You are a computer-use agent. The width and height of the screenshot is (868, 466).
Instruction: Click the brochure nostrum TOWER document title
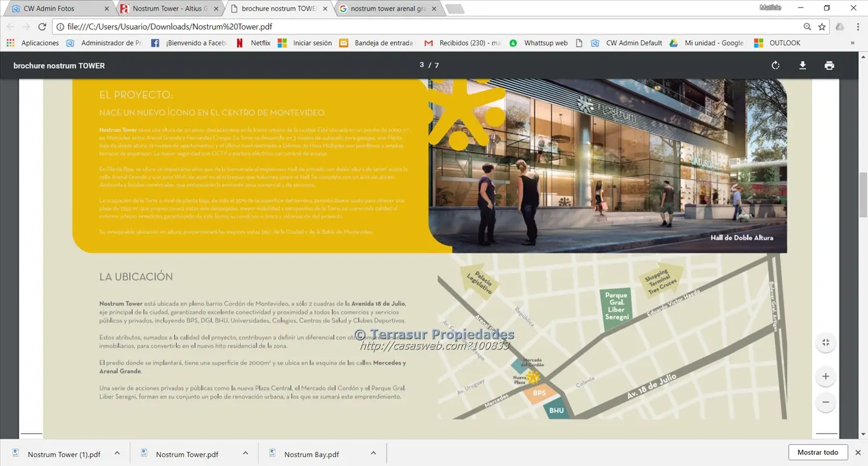tap(59, 66)
